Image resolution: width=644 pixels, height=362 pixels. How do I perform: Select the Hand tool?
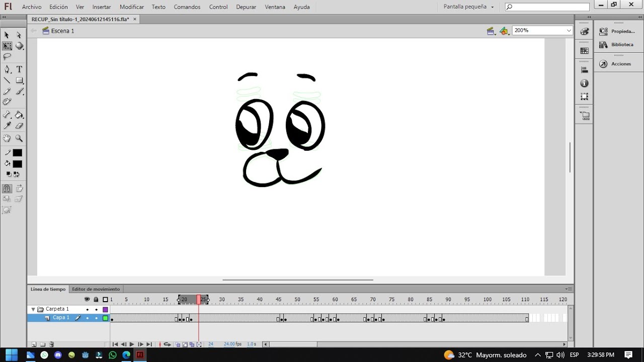(7, 138)
